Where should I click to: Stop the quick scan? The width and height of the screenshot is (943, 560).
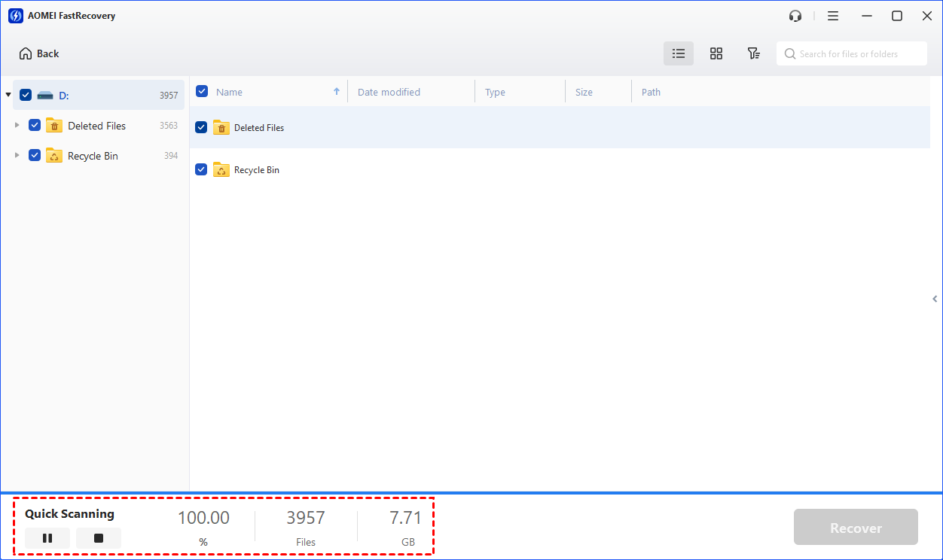coord(99,538)
